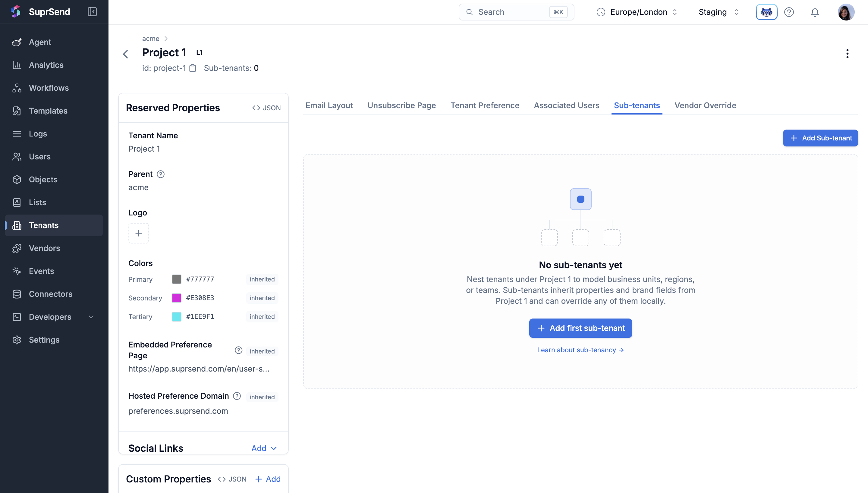View Reserved Properties as JSON
The width and height of the screenshot is (868, 493).
(x=266, y=108)
